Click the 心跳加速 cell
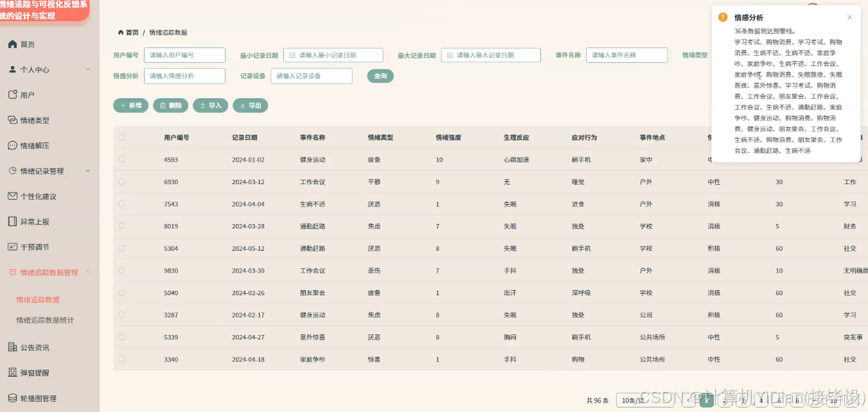 coord(517,160)
